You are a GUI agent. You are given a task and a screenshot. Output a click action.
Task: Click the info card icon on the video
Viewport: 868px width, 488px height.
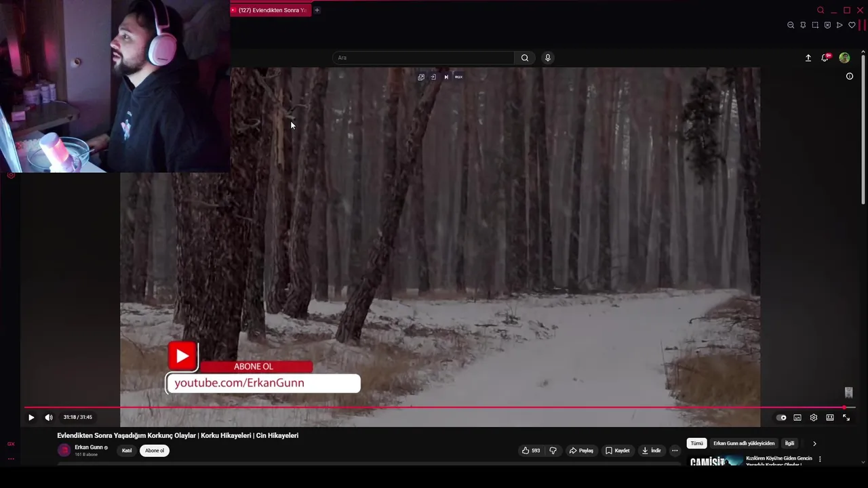pyautogui.click(x=850, y=76)
